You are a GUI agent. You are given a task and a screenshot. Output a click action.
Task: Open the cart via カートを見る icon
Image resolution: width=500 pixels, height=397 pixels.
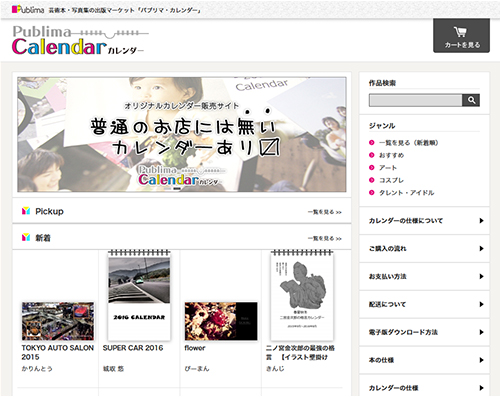(461, 36)
